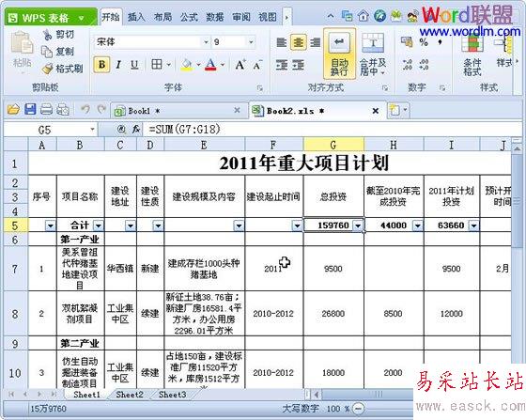Apply the yellow fill color bucket
Image resolution: width=526 pixels, height=420 pixels.
click(186, 65)
